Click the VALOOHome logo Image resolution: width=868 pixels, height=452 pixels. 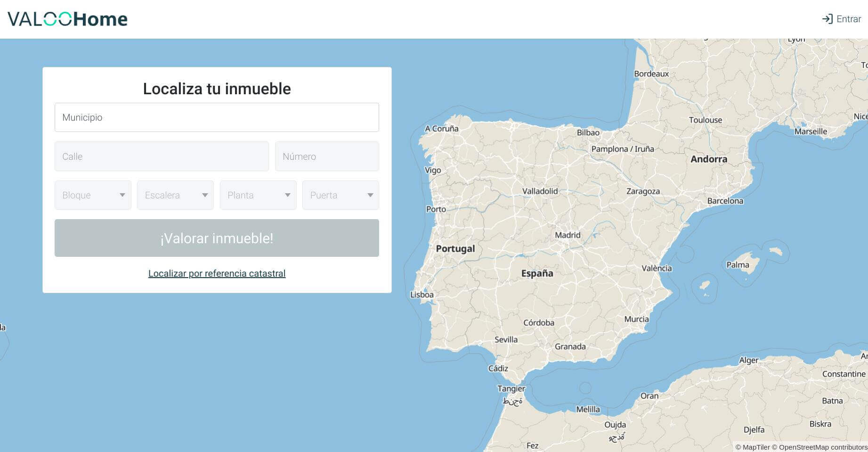tap(67, 19)
